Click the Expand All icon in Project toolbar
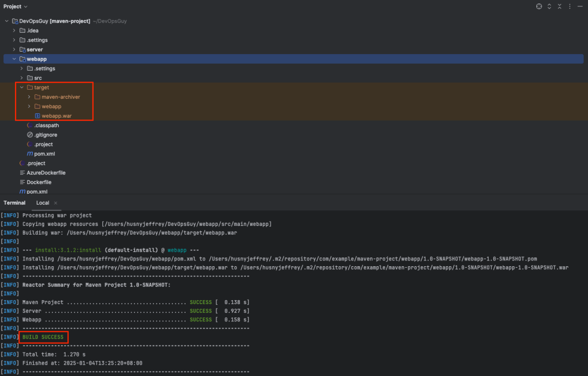This screenshot has width=588, height=376. pyautogui.click(x=550, y=6)
